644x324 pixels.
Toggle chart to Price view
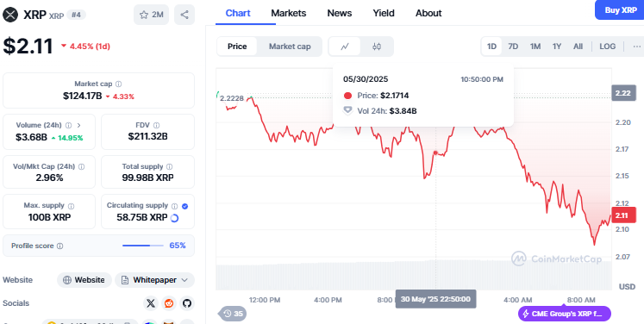point(237,47)
